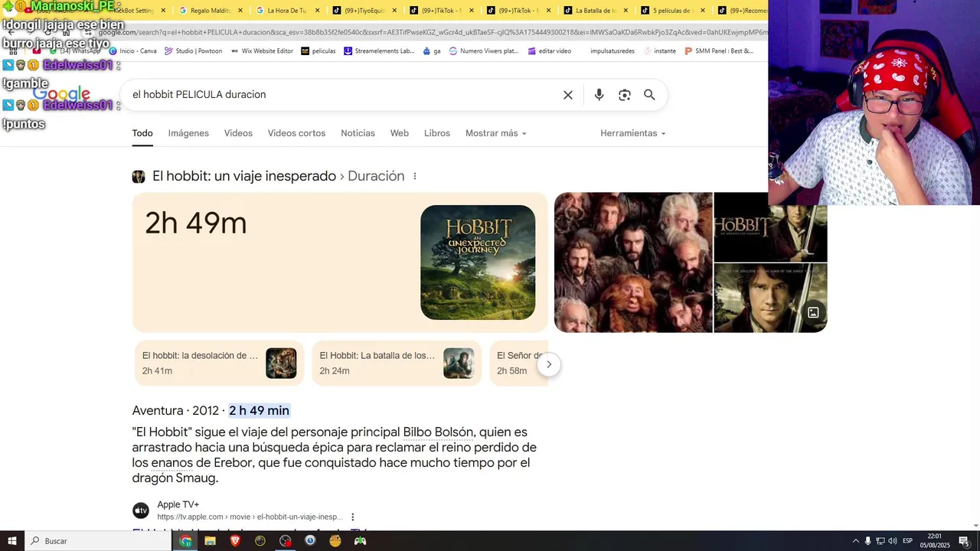The width and height of the screenshot is (980, 551).
Task: Switch to La Batalla de browser tab
Action: pyautogui.click(x=594, y=11)
